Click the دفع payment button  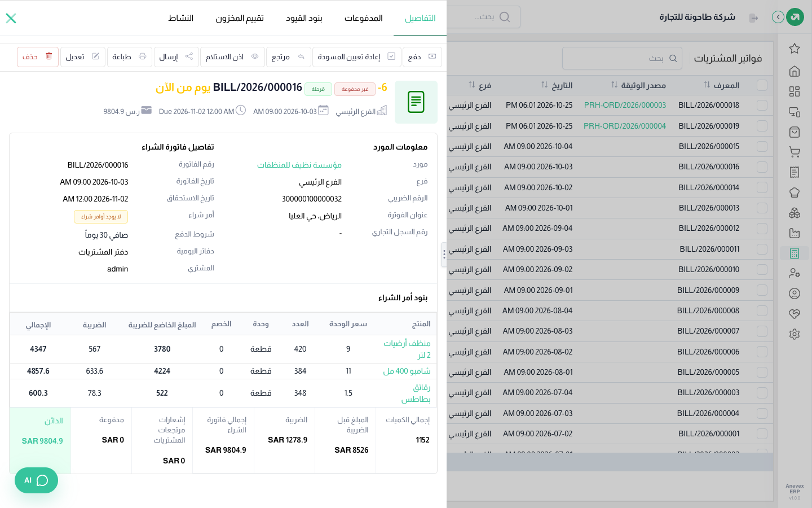click(x=422, y=57)
